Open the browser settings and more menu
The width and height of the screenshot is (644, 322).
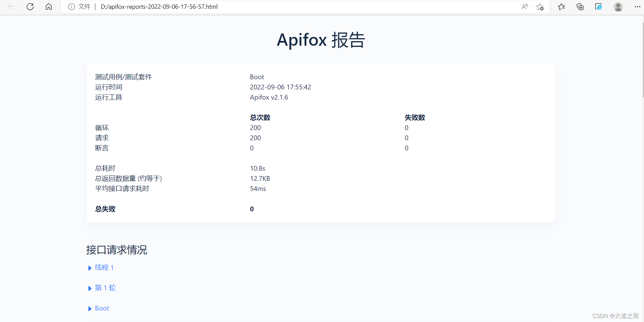click(637, 7)
